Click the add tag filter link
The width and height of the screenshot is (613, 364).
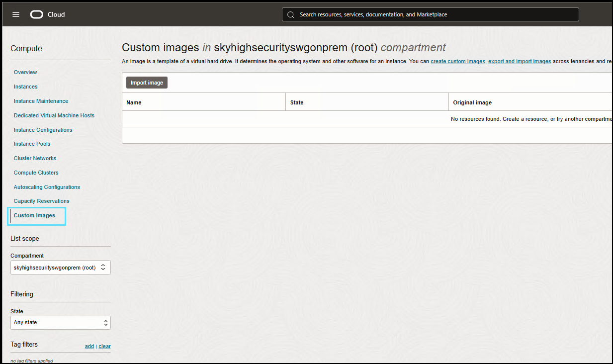(89, 347)
